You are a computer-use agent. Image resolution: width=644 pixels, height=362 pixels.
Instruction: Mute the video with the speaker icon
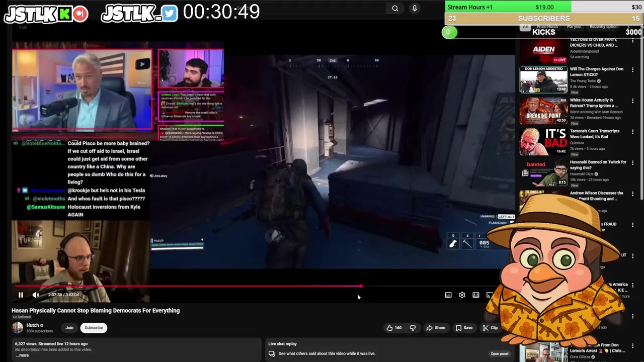(x=36, y=295)
